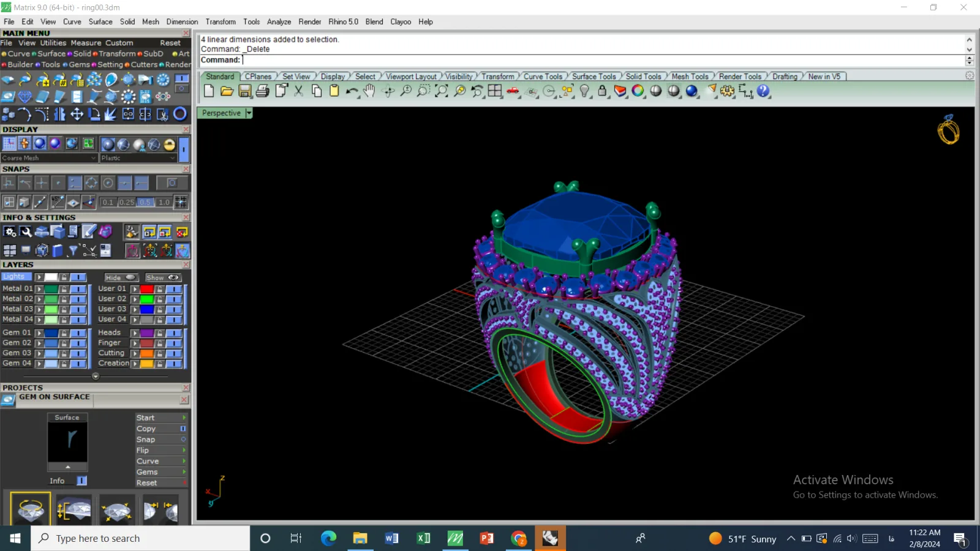Click the New file icon in the Standard toolbar
This screenshot has height=551, width=980.
[209, 91]
